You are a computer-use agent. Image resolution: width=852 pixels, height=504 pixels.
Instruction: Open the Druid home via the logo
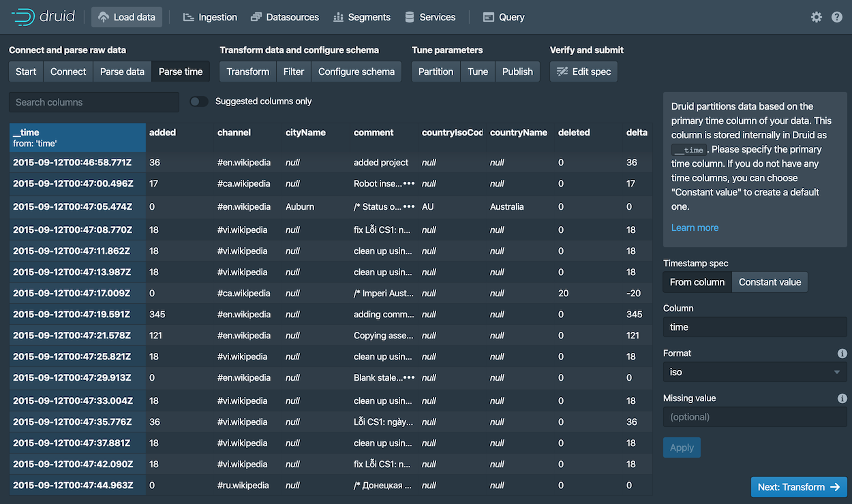point(42,16)
